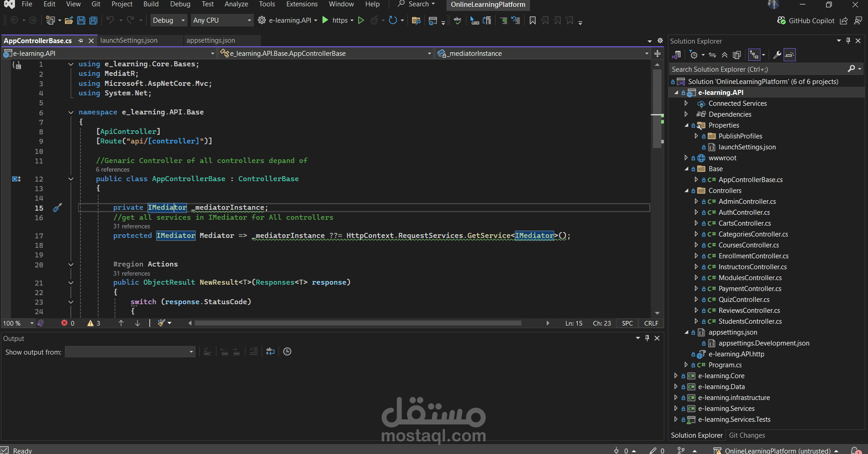
Task: Expand the e-learning.Core project
Action: [x=676, y=376]
